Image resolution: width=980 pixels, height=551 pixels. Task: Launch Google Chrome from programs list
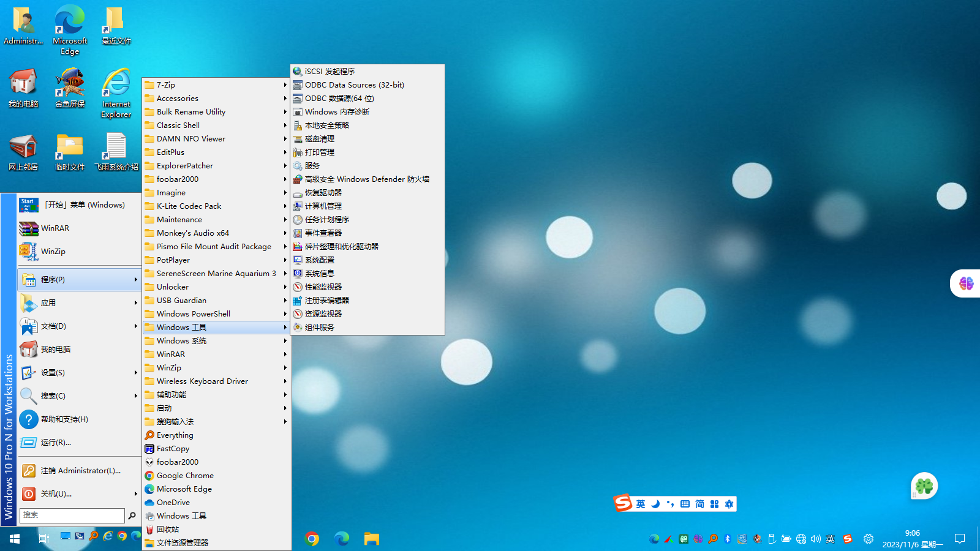coord(216,476)
